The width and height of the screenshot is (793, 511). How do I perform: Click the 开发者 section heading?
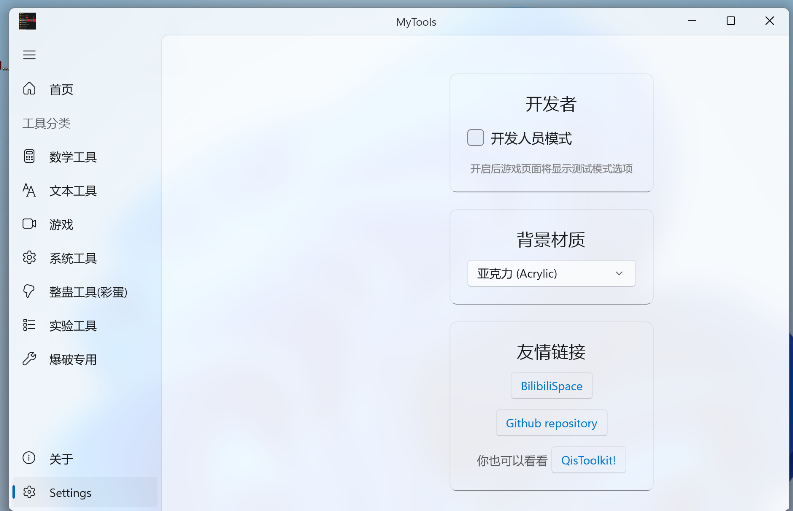point(551,104)
